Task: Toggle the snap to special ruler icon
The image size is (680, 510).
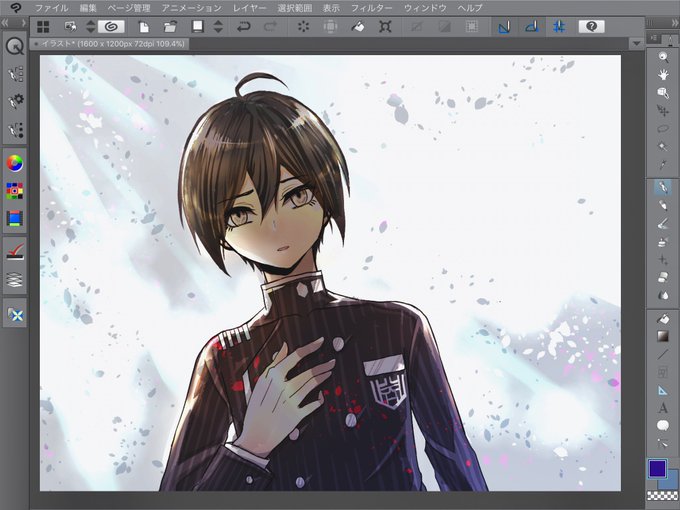Action: click(x=532, y=27)
